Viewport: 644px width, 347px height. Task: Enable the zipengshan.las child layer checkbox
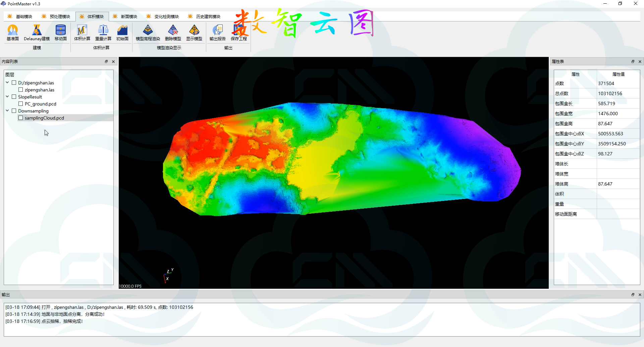(21, 90)
